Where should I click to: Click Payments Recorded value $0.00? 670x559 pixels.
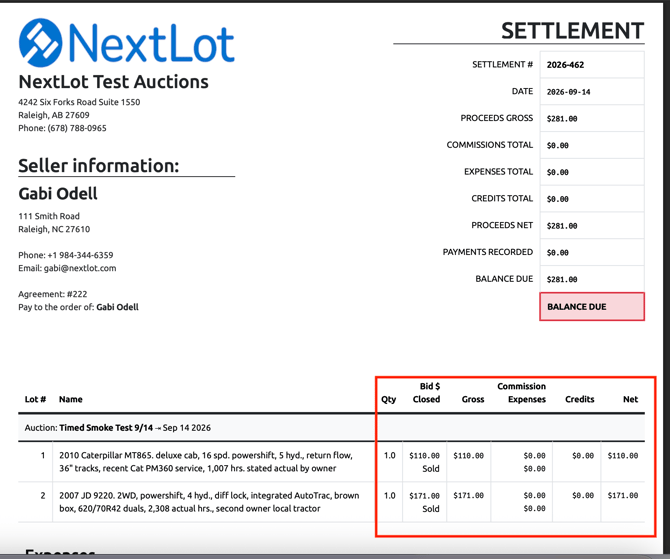click(x=558, y=253)
